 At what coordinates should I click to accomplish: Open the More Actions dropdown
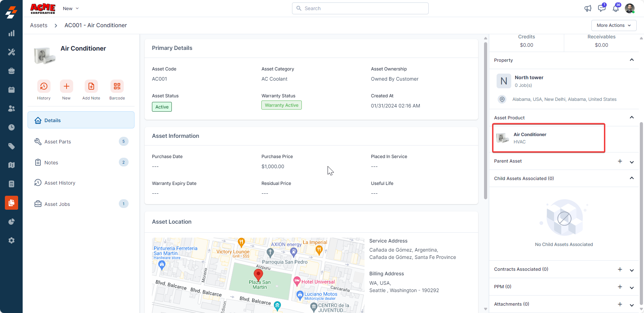click(x=614, y=25)
